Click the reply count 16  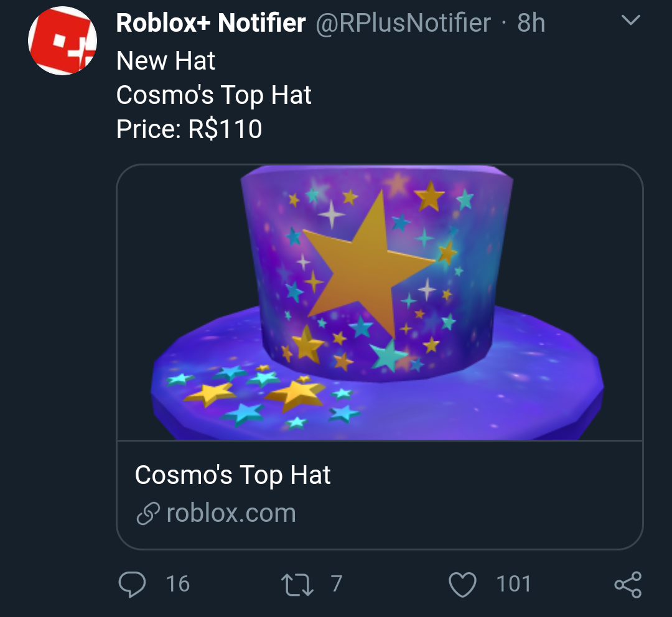178,584
